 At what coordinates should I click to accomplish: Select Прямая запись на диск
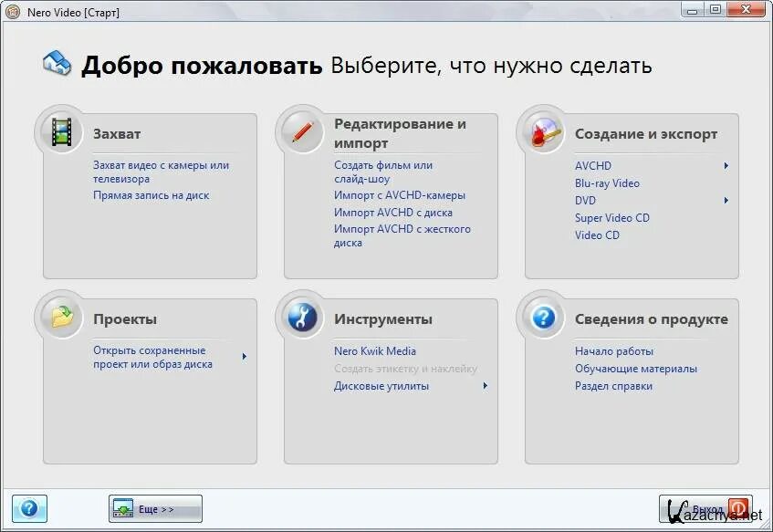tap(151, 195)
